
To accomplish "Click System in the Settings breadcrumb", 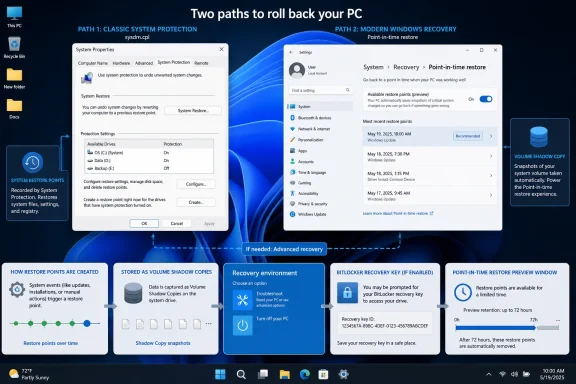I will 373,67.
